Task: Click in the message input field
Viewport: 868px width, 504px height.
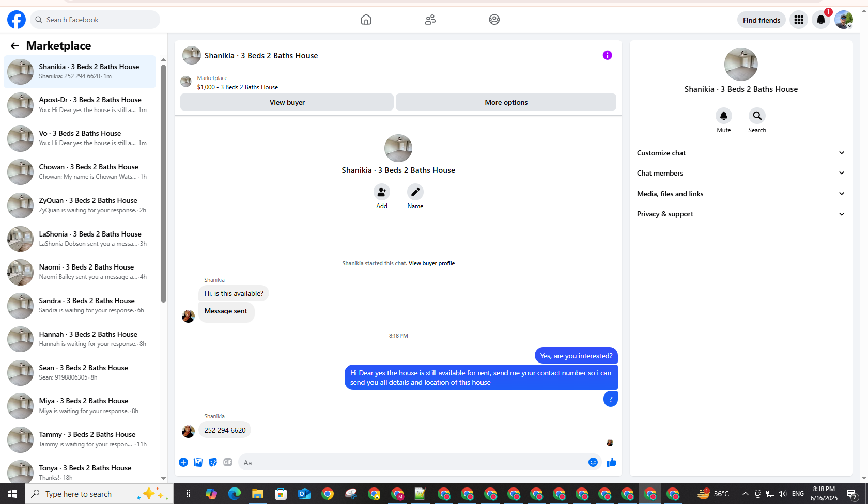Action: pyautogui.click(x=413, y=463)
